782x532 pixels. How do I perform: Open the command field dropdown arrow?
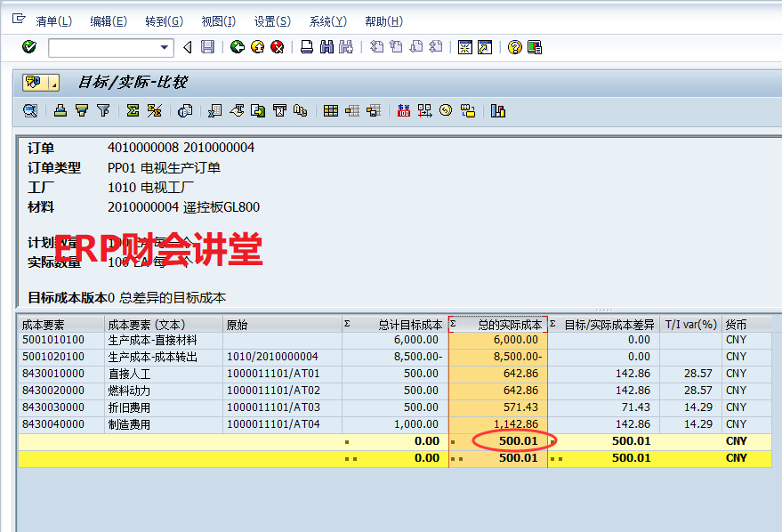pos(165,47)
